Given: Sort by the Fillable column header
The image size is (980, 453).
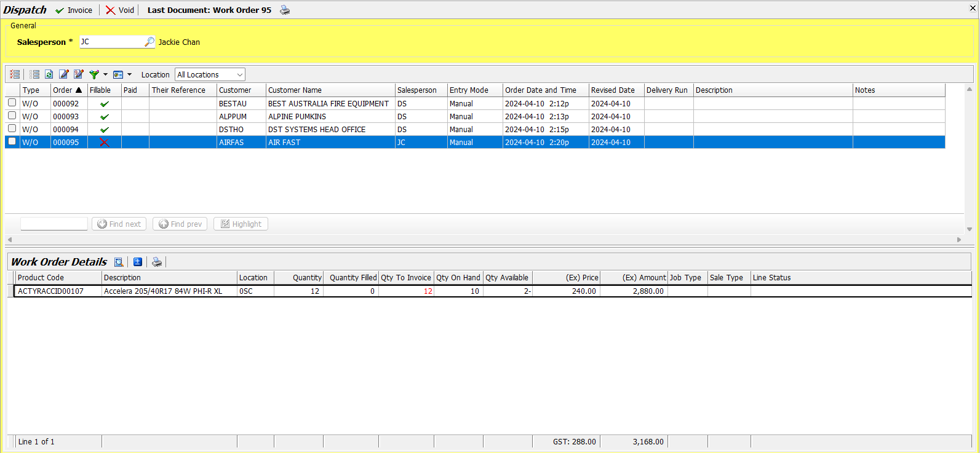Looking at the screenshot, I should pyautogui.click(x=105, y=90).
